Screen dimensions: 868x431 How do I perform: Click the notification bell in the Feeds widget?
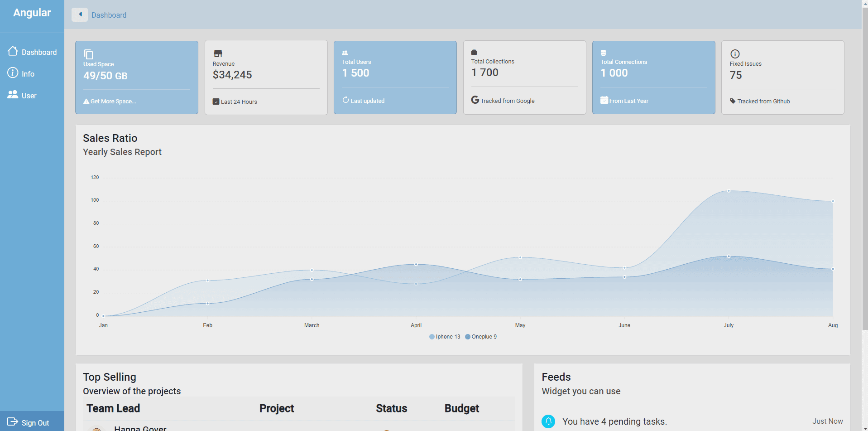point(549,421)
